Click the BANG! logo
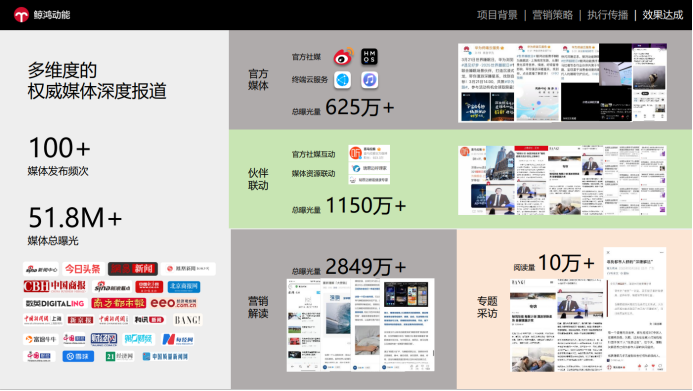Viewport: 693px width, 391px height. click(x=188, y=319)
